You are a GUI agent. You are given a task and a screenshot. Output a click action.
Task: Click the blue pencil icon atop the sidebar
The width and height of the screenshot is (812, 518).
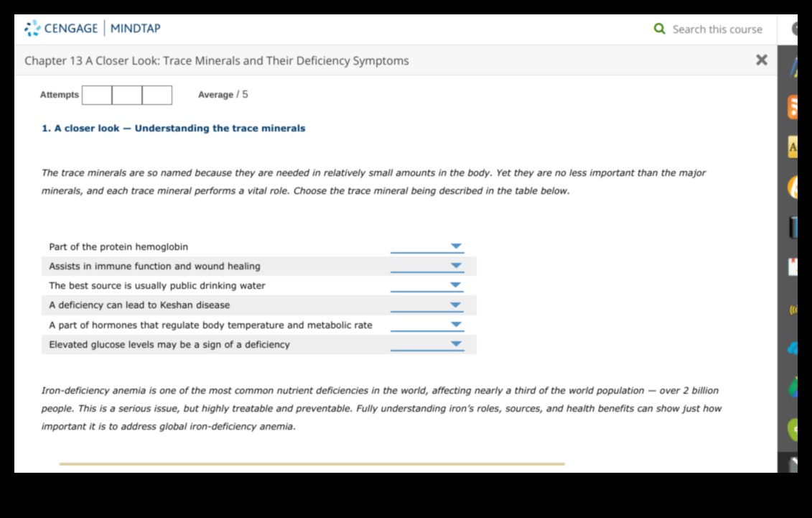point(793,67)
